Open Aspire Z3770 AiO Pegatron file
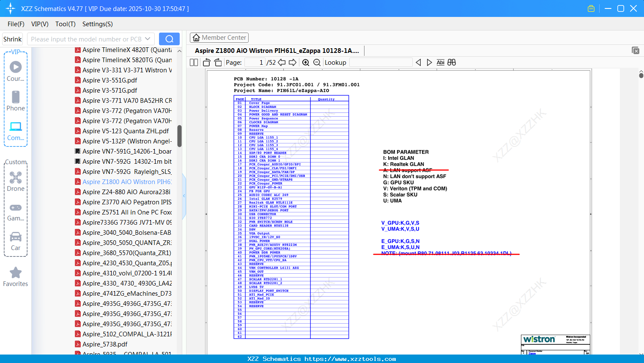This screenshot has height=363, width=644. 123,202
